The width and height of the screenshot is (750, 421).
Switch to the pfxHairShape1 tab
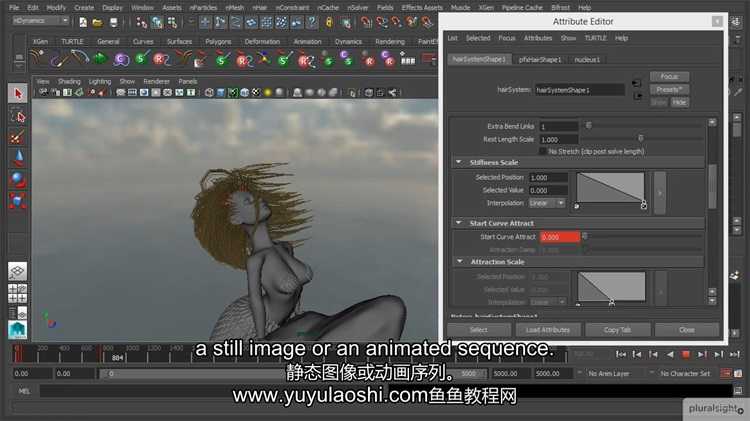540,60
